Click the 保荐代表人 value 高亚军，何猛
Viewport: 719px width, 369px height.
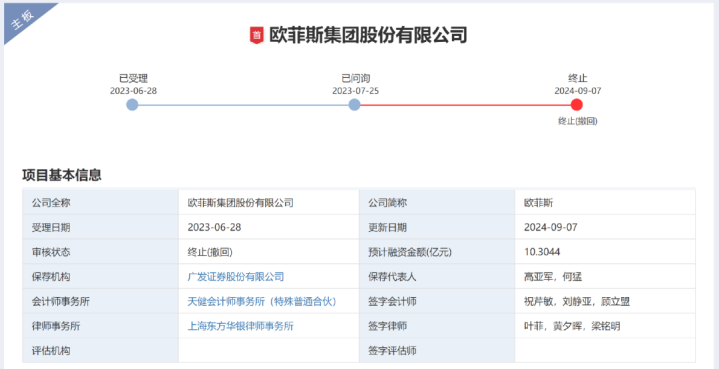[553, 277]
